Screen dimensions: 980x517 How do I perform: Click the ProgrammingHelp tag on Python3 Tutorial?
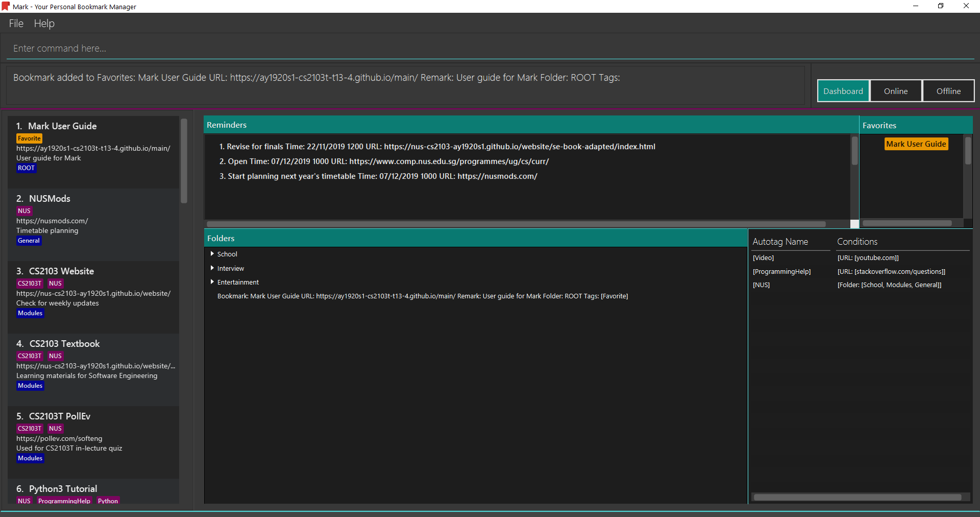(64, 501)
